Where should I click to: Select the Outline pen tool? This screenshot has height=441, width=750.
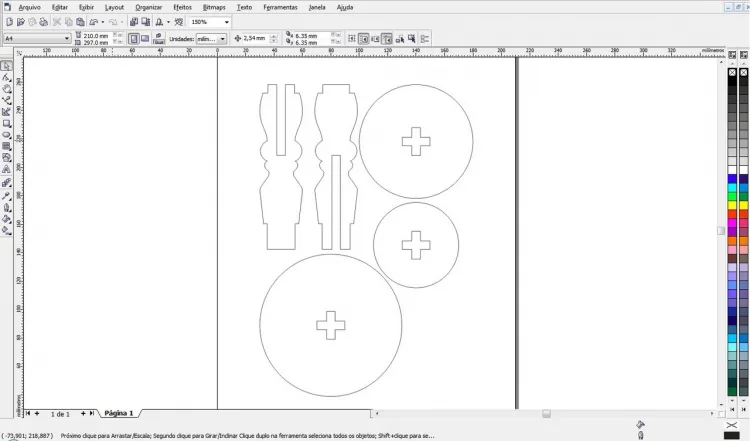(x=6, y=208)
